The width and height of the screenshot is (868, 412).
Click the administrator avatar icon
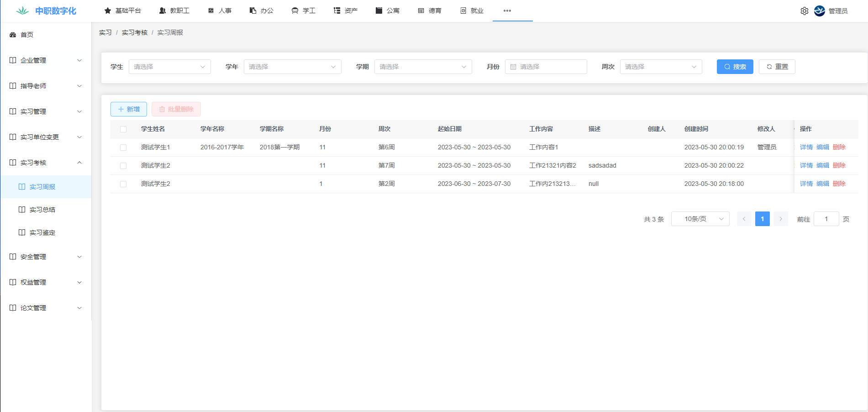820,11
